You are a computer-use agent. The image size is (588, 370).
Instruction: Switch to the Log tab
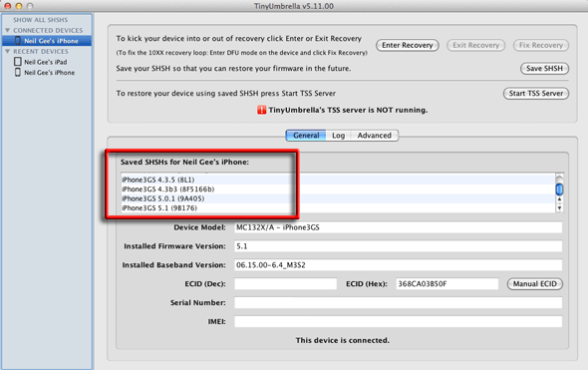click(338, 136)
